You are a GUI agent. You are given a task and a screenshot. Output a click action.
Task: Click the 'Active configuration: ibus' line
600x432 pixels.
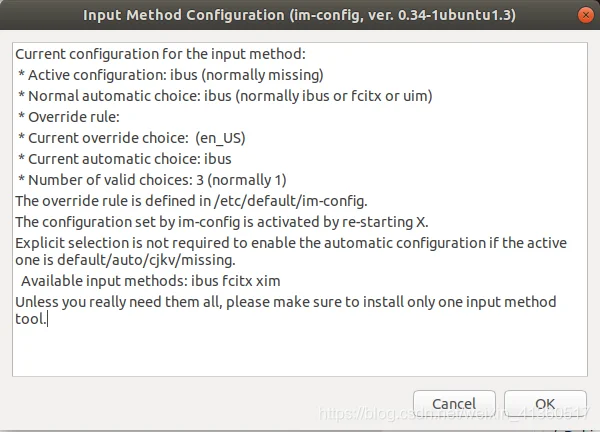point(171,75)
